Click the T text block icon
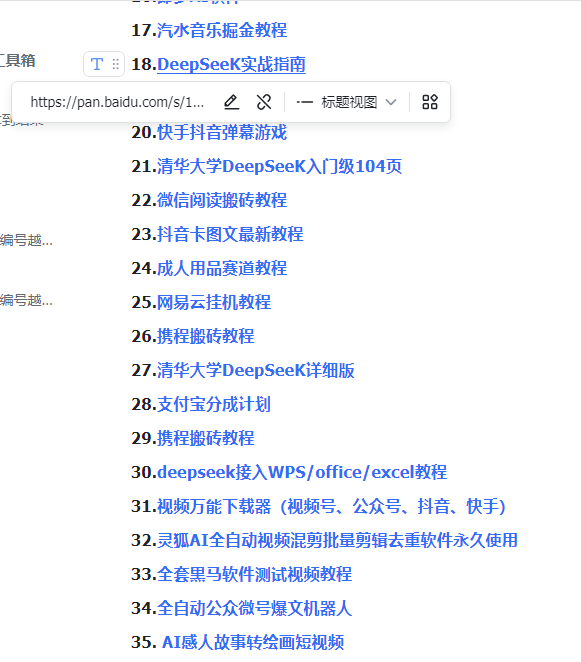581x662 pixels. coord(97,64)
